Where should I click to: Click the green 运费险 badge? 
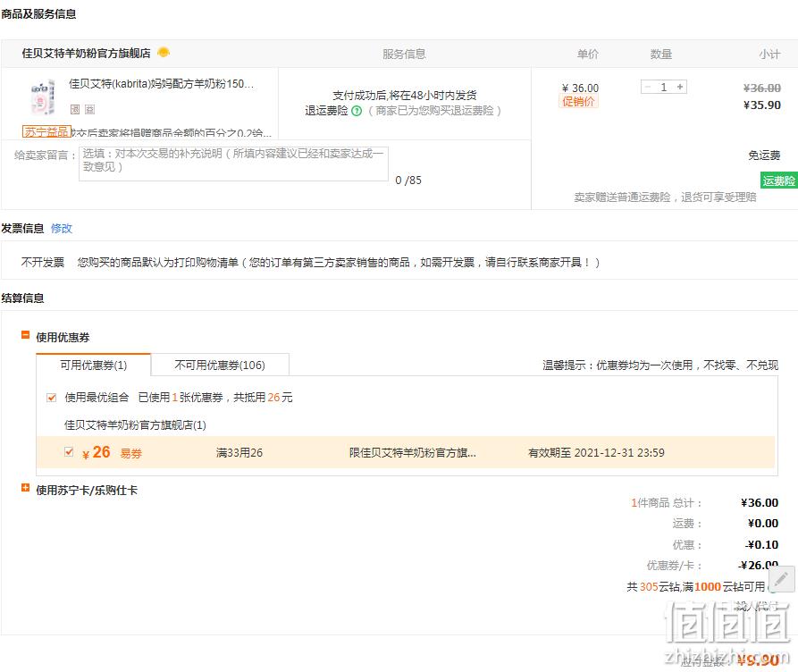[x=778, y=181]
